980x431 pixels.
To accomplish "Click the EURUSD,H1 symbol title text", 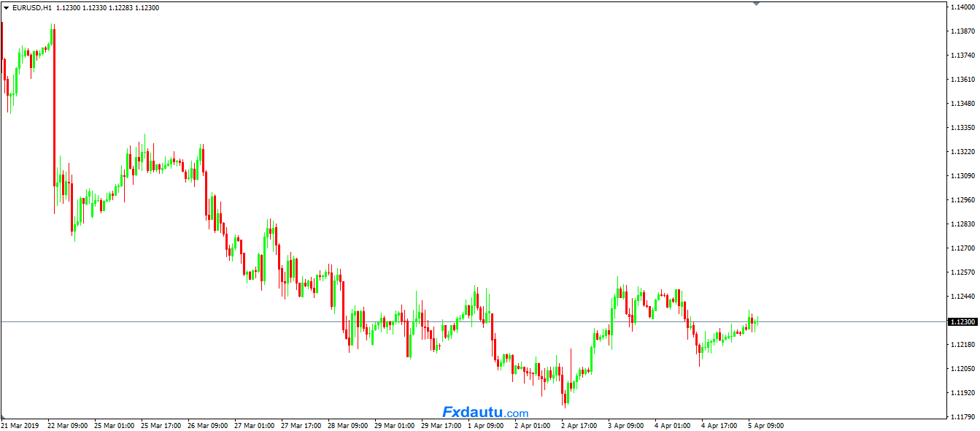I will (32, 8).
